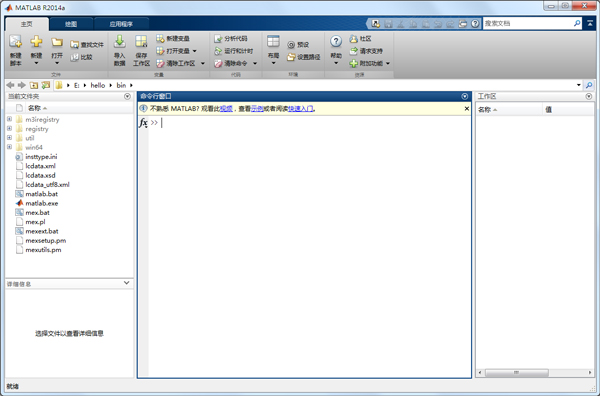Click 查找文件 (Find Files)

[87, 45]
